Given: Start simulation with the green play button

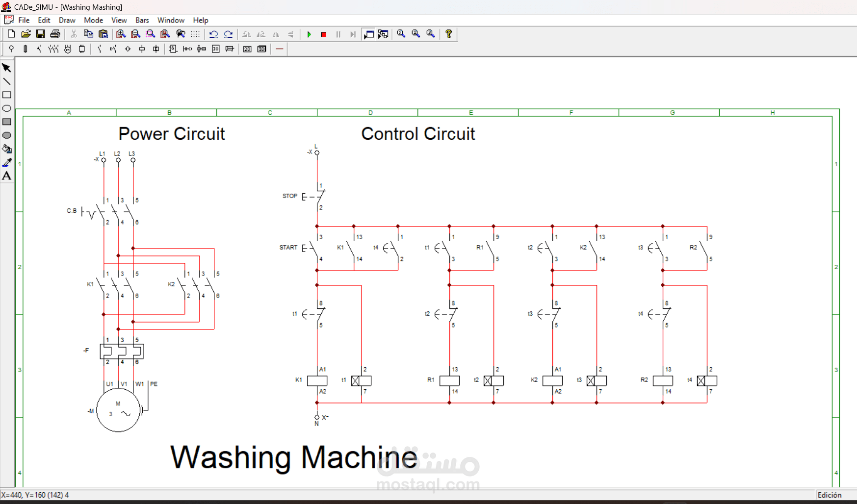Looking at the screenshot, I should pos(309,34).
